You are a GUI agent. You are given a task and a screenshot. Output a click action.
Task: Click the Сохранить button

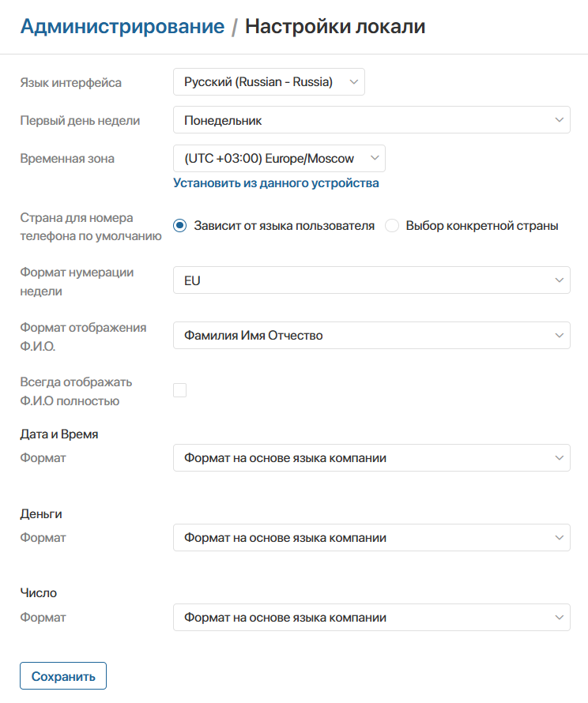pyautogui.click(x=63, y=675)
